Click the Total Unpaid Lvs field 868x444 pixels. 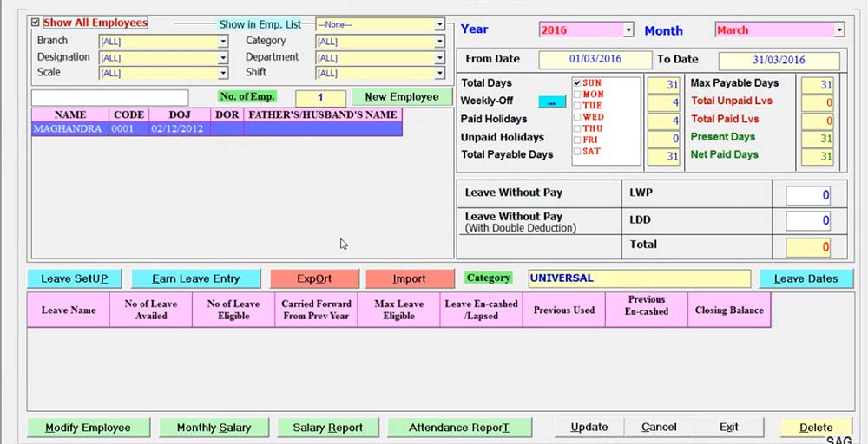click(817, 103)
